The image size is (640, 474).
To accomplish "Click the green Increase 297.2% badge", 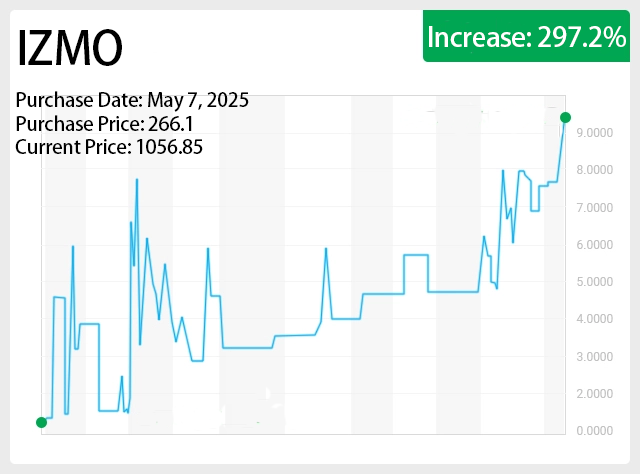I will (x=526, y=38).
